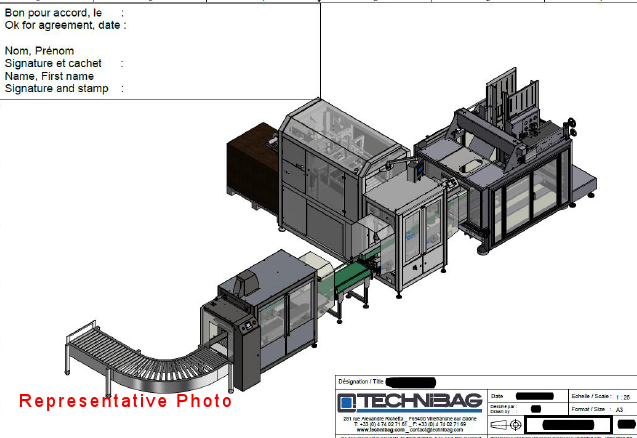This screenshot has height=438, width=637.
Task: Open the www.technibag.com website link
Action: point(373,429)
